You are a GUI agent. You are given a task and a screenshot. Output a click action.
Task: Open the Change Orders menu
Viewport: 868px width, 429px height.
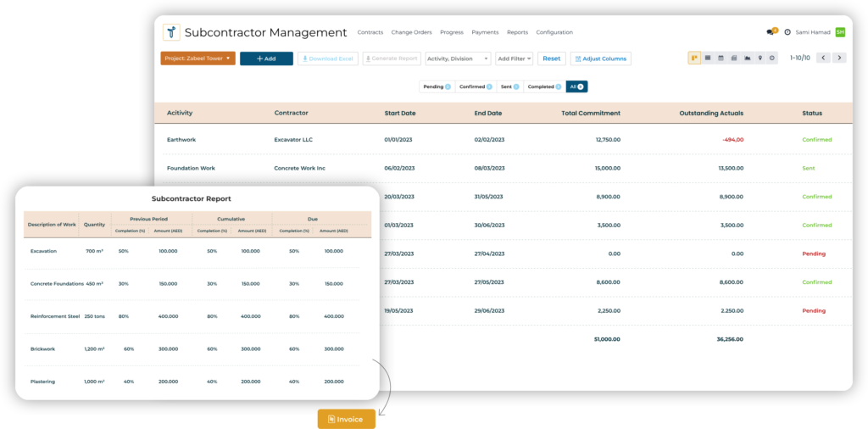[411, 32]
